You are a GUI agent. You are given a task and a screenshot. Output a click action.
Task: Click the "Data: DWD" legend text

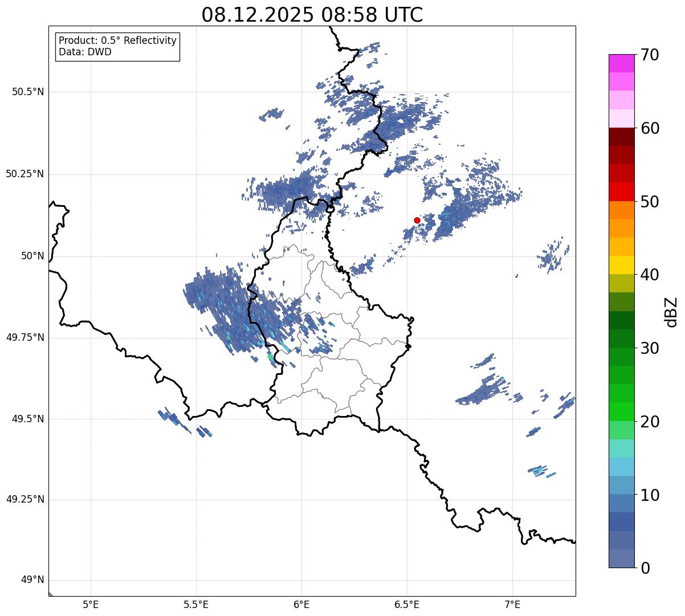(85, 52)
